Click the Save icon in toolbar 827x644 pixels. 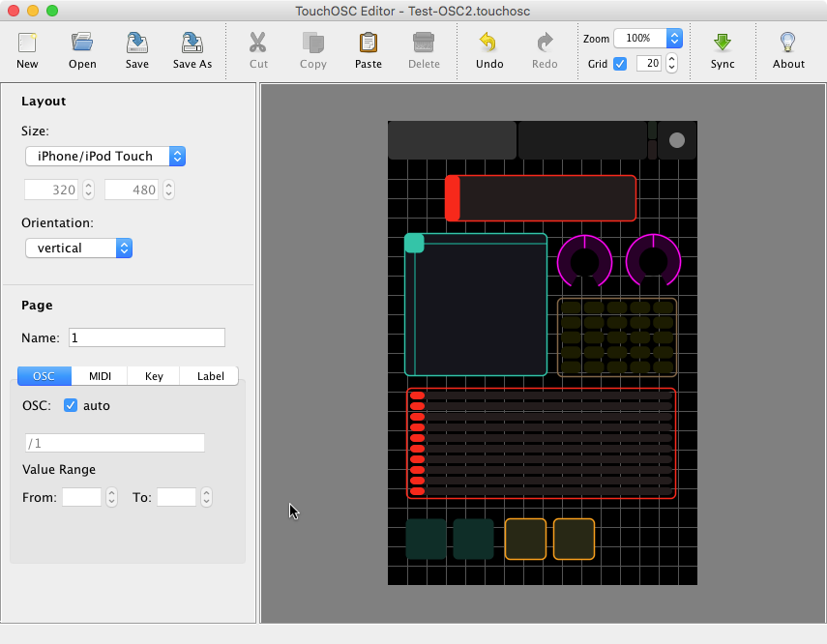pyautogui.click(x=137, y=44)
